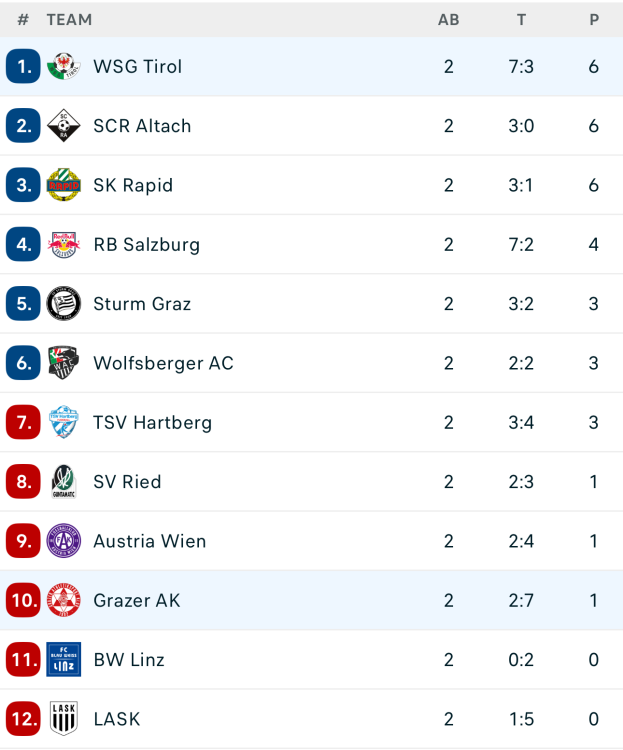Click the red rank 12 badge
Image resolution: width=623 pixels, height=750 pixels.
[x=23, y=719]
